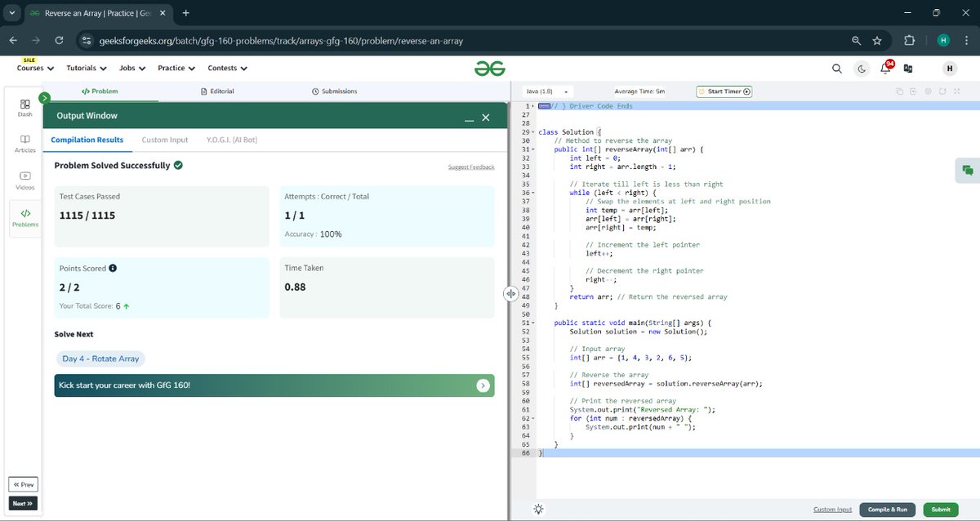Viewport: 980px width, 521px height.
Task: Click the GeeksforGeeks logo
Action: [x=490, y=69]
